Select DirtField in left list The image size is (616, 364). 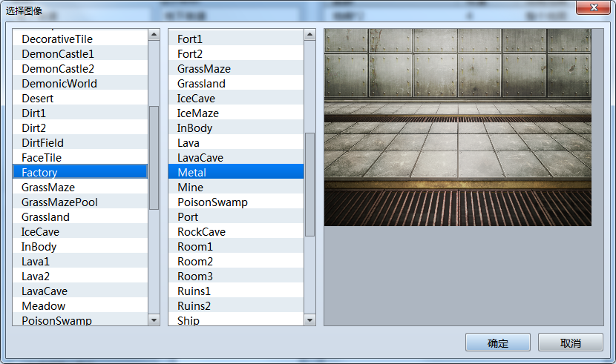(x=80, y=143)
